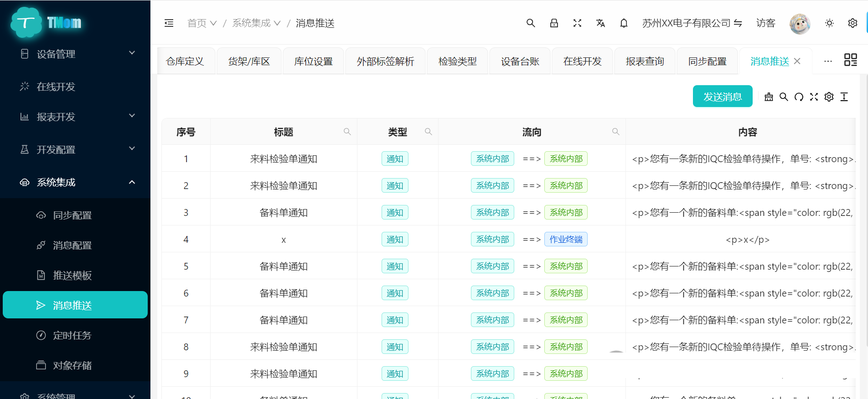The width and height of the screenshot is (868, 399).
Task: Click the lock screen icon
Action: tap(554, 23)
